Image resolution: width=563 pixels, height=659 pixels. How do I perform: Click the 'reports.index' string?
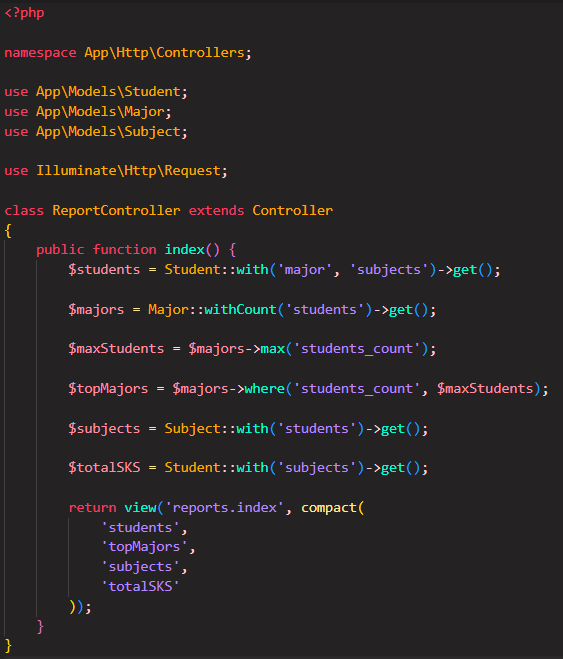224,508
